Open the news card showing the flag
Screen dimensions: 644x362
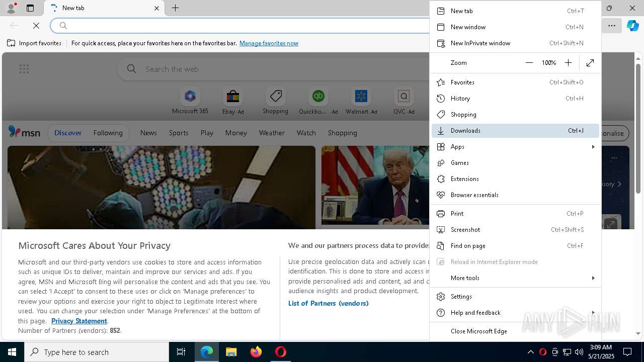pos(375,185)
